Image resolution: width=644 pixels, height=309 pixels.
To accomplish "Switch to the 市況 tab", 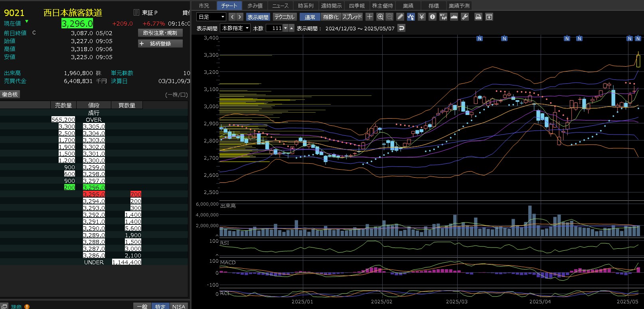I will click(x=204, y=6).
